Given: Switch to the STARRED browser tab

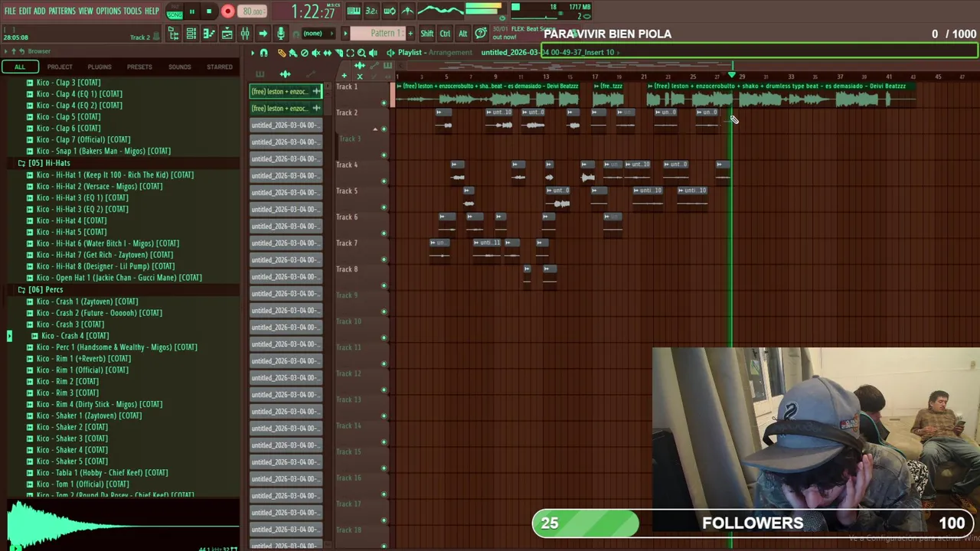Looking at the screenshot, I should click(x=220, y=67).
